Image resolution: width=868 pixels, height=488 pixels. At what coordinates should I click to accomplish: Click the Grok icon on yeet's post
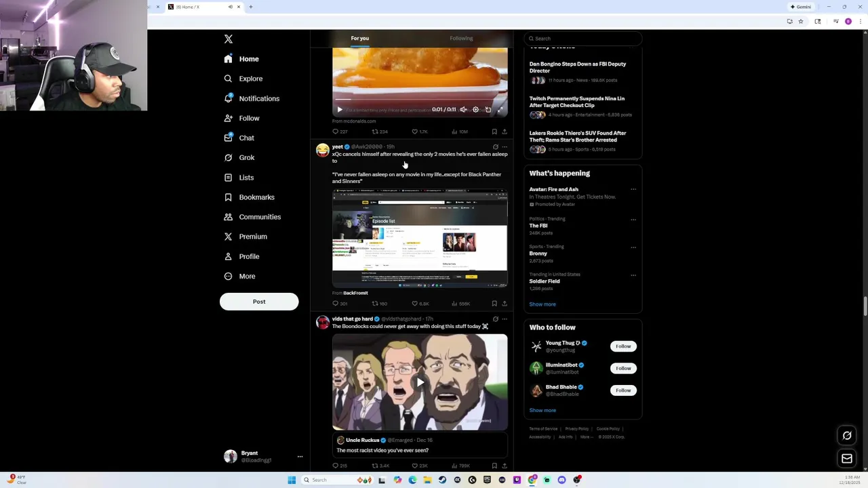tap(496, 147)
